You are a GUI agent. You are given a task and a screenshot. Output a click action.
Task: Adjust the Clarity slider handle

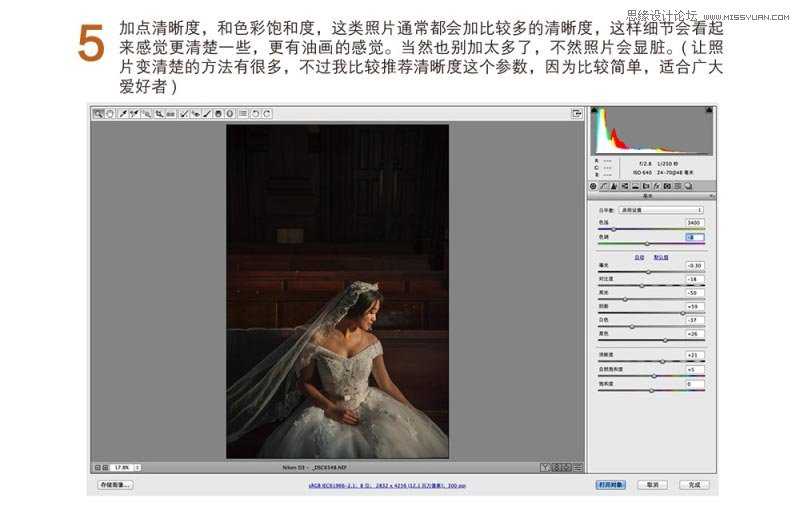pos(662,361)
